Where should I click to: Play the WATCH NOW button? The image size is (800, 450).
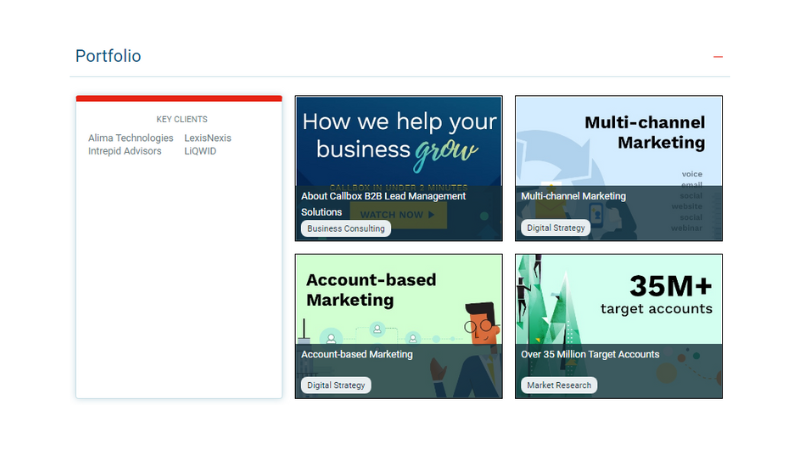398,215
